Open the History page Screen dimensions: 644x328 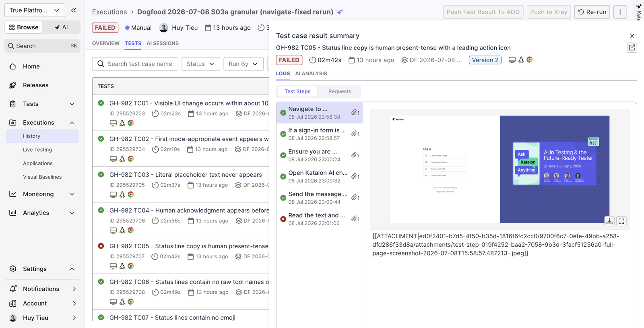[42, 136]
